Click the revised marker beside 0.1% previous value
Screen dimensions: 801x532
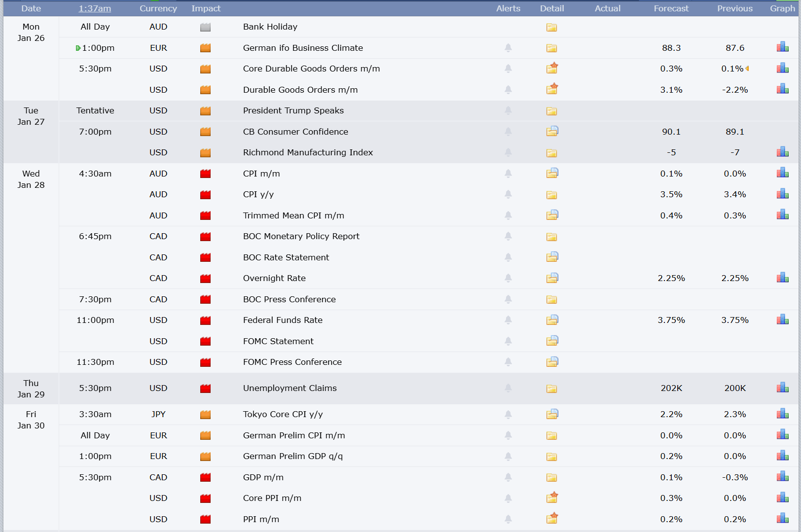(747, 69)
